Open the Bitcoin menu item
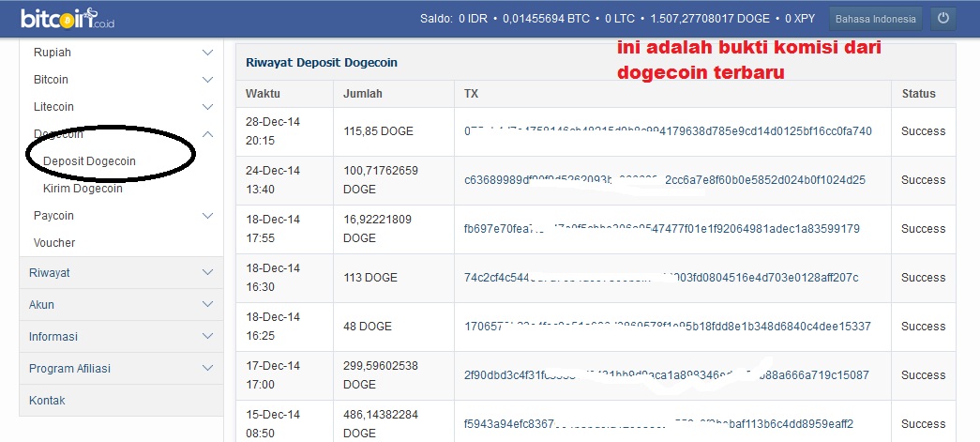This screenshot has height=442, width=980. coord(51,80)
